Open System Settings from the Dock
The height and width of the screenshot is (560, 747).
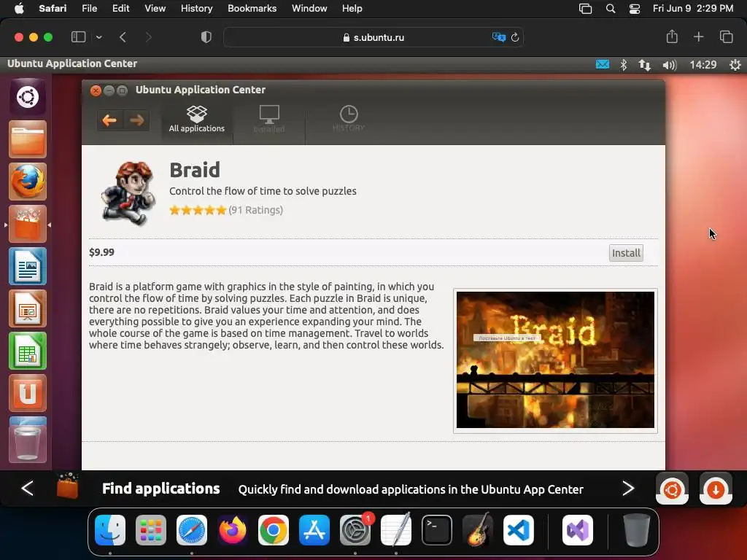pos(355,530)
